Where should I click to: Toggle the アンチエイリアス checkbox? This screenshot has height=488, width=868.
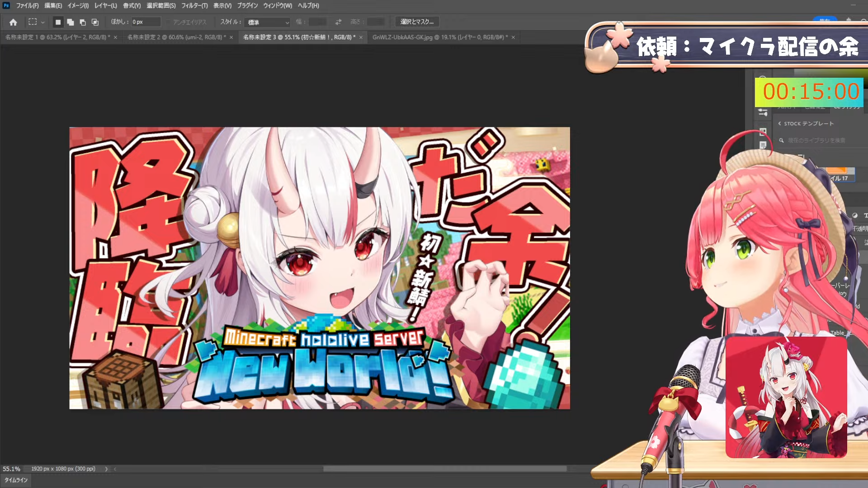(168, 22)
